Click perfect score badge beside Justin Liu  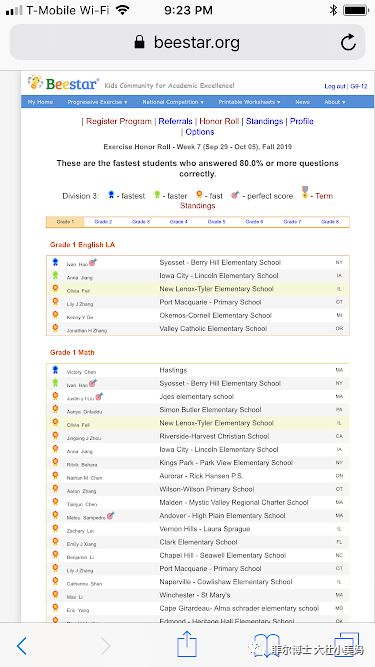pyautogui.click(x=99, y=397)
